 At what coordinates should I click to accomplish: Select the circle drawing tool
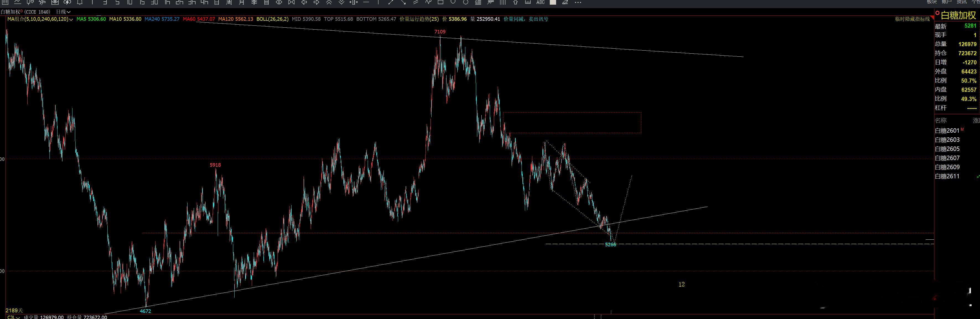[465, 2]
